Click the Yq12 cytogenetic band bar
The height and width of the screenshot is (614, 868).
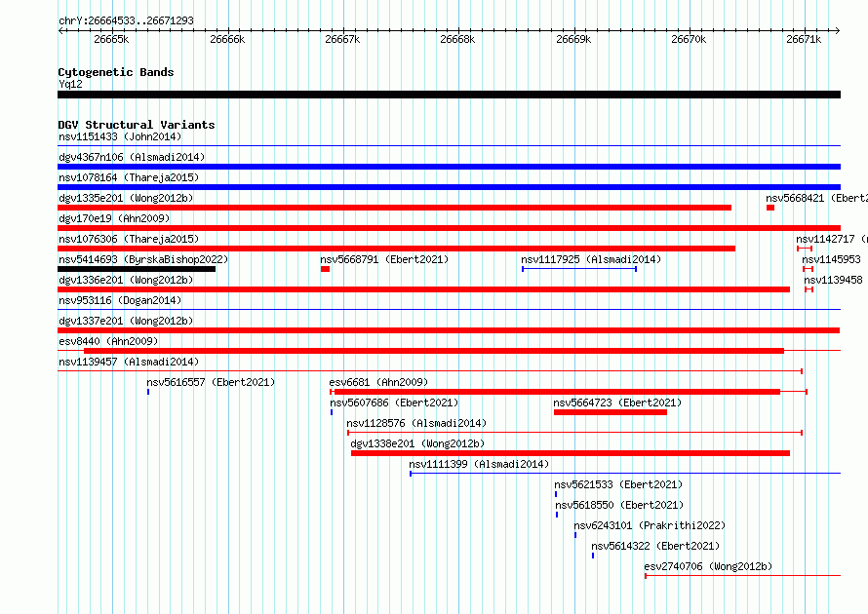click(449, 96)
